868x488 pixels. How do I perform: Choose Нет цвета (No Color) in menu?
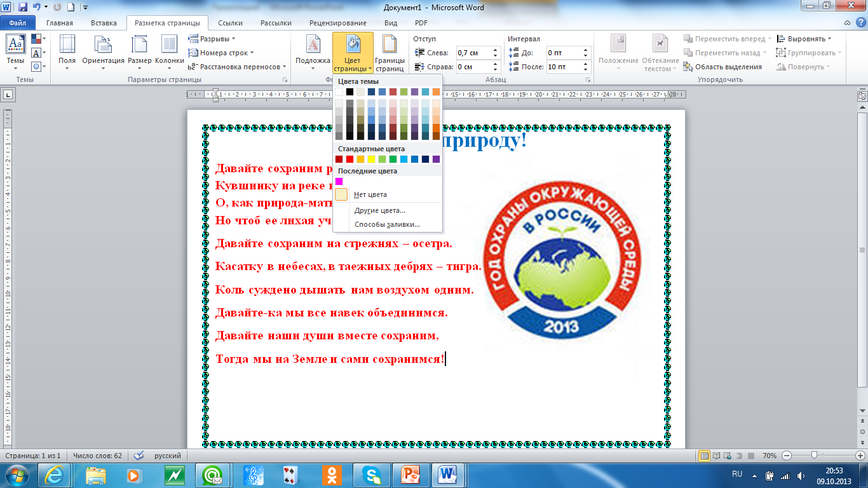388,194
